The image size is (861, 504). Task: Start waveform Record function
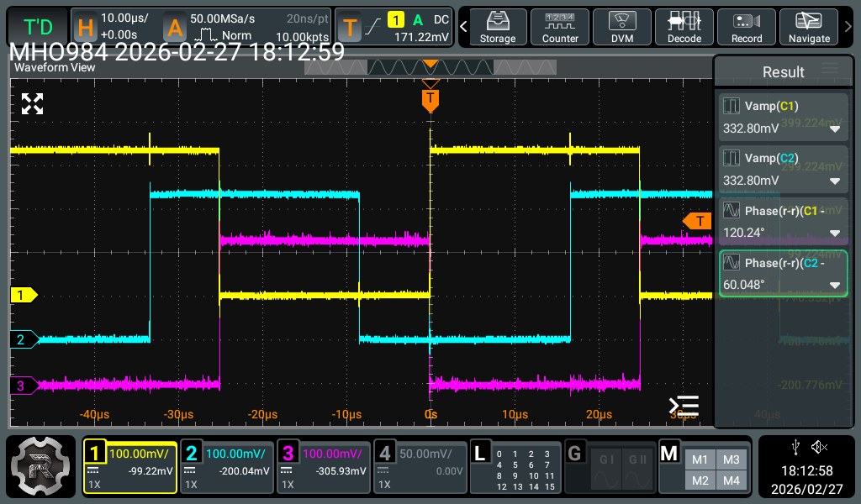click(x=746, y=27)
